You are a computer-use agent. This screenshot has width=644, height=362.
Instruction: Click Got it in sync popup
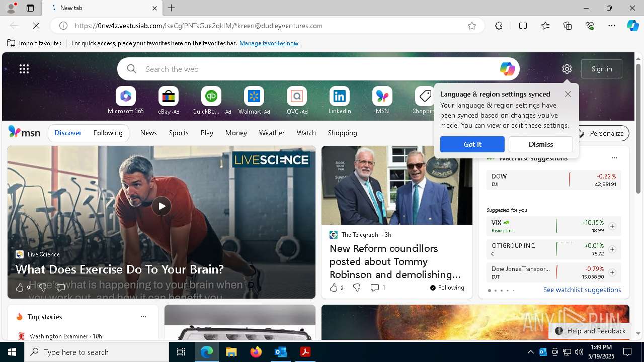(472, 144)
